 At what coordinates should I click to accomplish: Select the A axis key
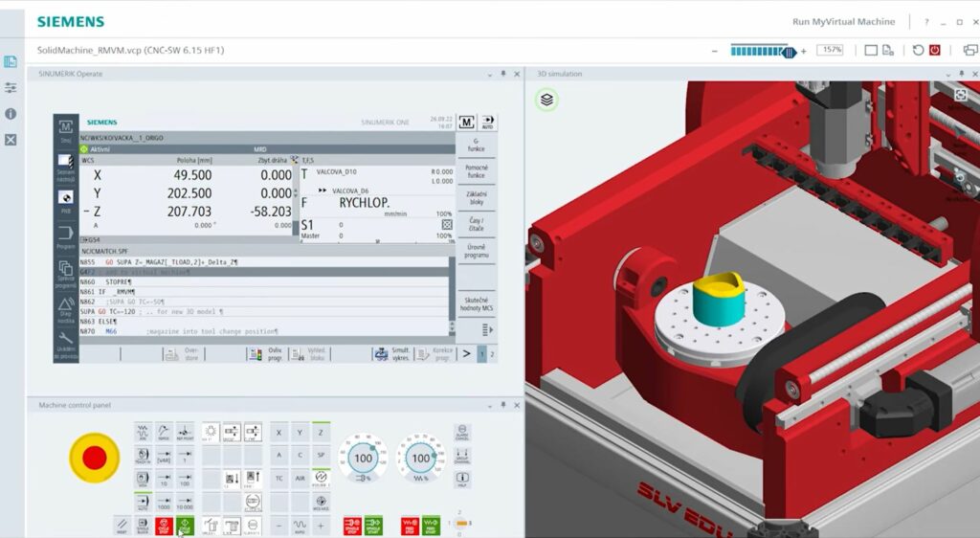point(278,456)
